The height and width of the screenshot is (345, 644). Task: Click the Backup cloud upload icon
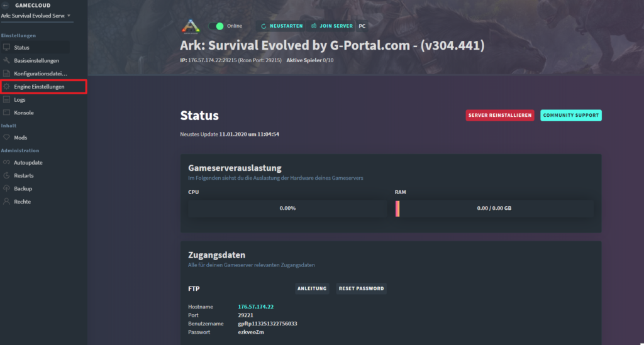6,189
